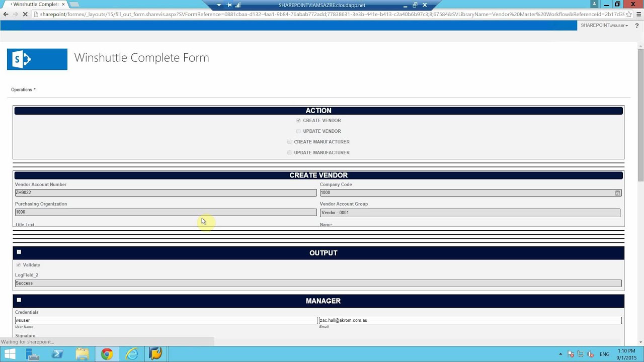Select the Winshuttle Complete Form tab
Viewport: 644px width, 362px height.
click(35, 5)
